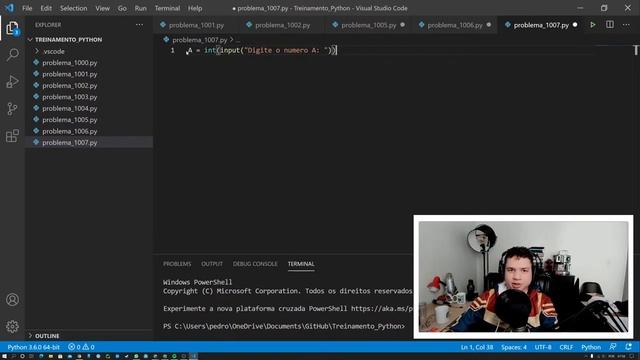Open Explorer views and more actions ellipsis
The image size is (640, 360).
coord(139,25)
